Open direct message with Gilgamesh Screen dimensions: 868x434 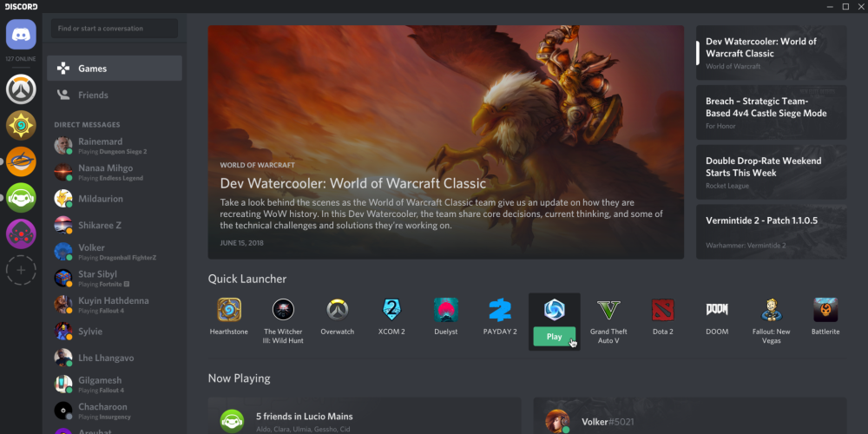tap(115, 385)
